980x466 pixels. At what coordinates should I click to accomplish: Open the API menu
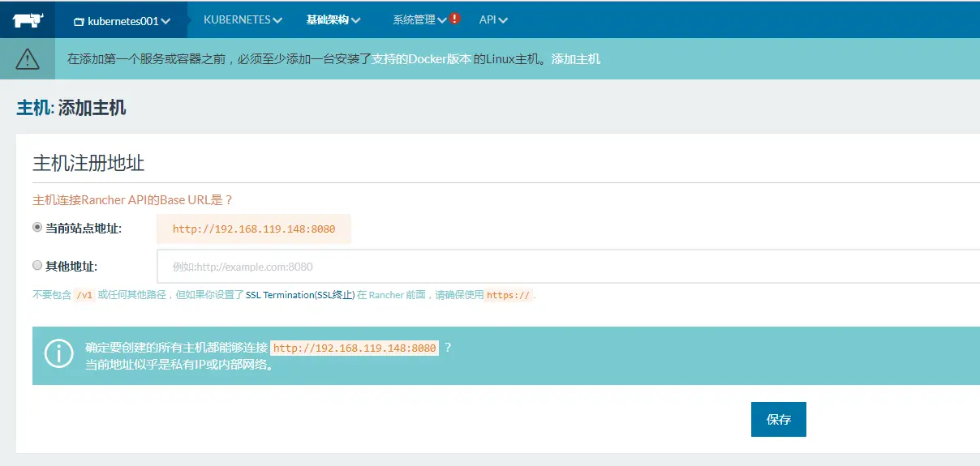click(x=493, y=19)
